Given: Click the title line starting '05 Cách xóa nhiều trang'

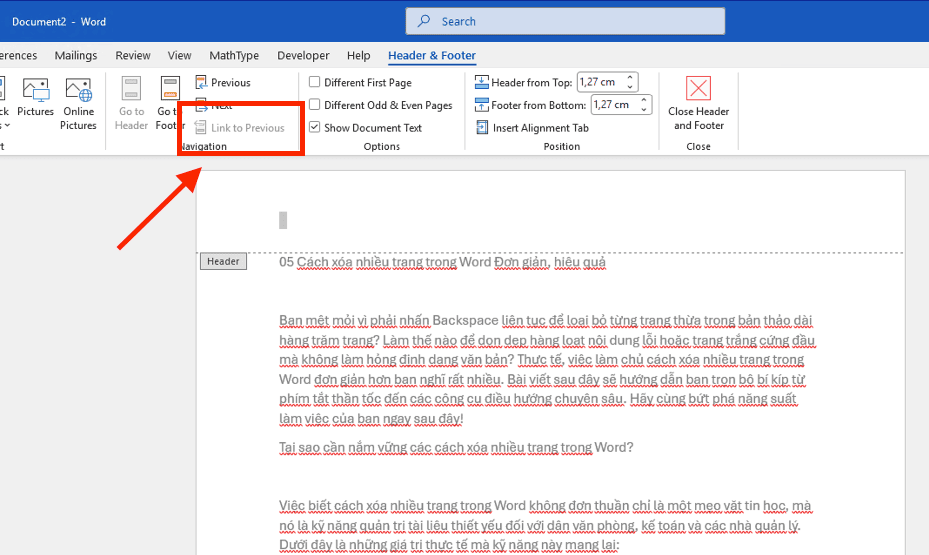Looking at the screenshot, I should coord(442,262).
